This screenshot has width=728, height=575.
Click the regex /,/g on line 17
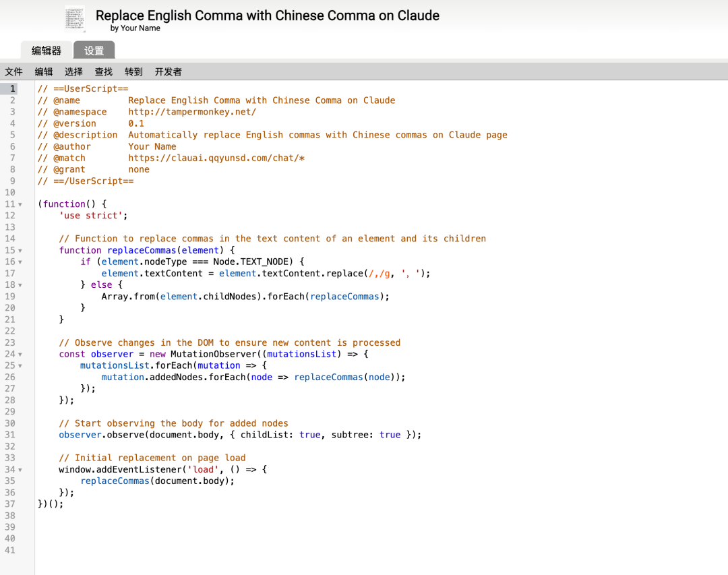[380, 273]
